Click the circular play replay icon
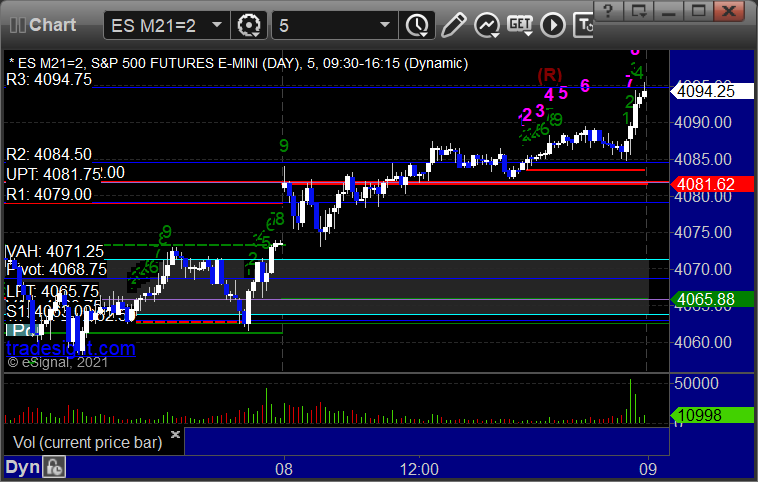This screenshot has width=758, height=482. pos(553,25)
